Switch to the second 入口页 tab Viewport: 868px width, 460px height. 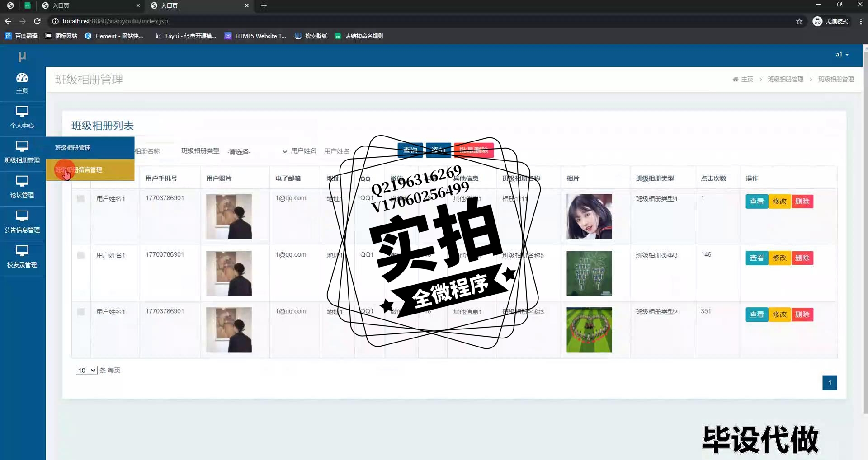[199, 5]
